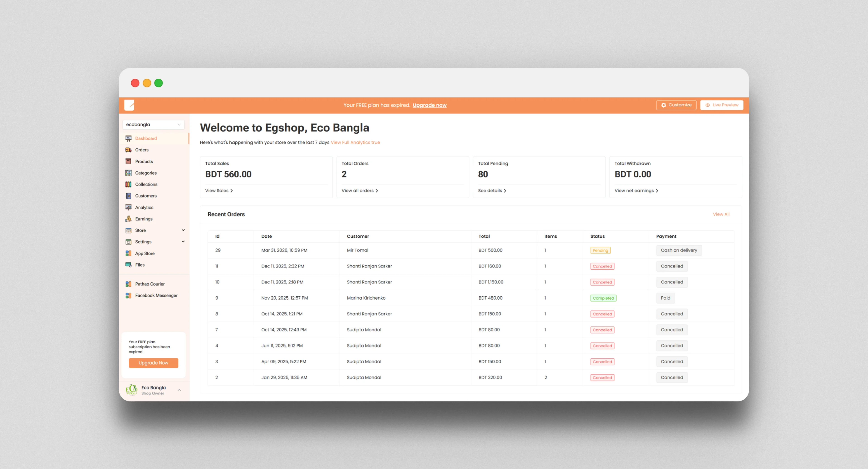Click the total BDT 160.00
This screenshot has width=868, height=469.
pos(490,266)
